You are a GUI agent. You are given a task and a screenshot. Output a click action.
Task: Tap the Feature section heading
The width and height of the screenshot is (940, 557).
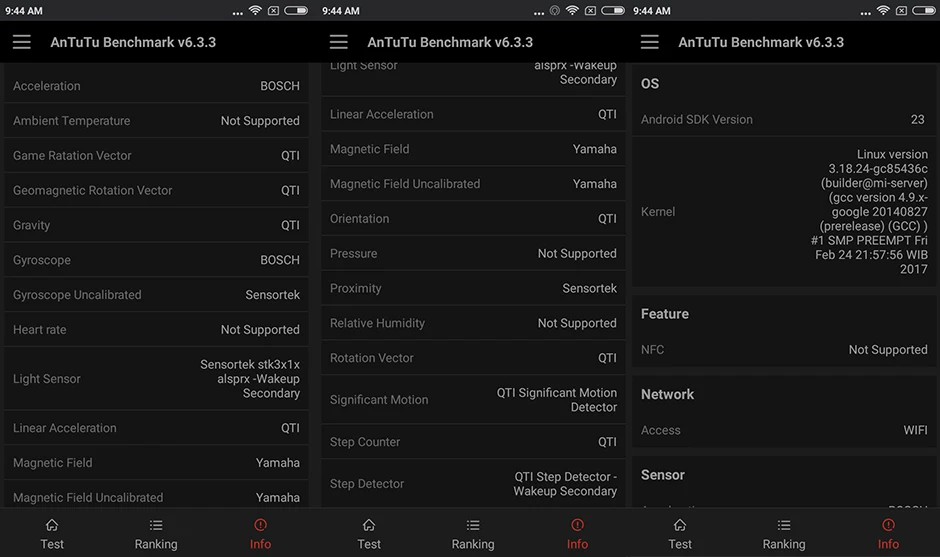click(x=665, y=314)
